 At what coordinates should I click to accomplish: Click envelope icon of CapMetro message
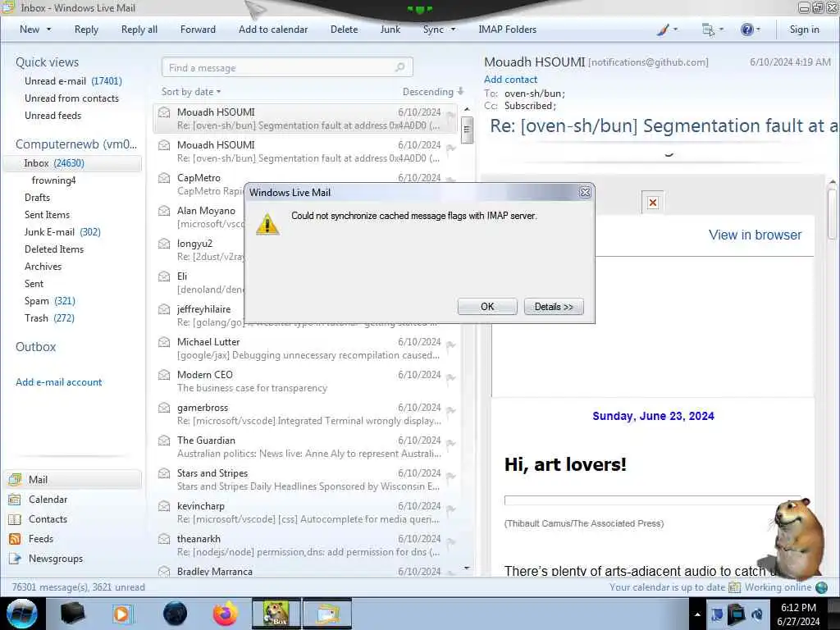point(164,178)
